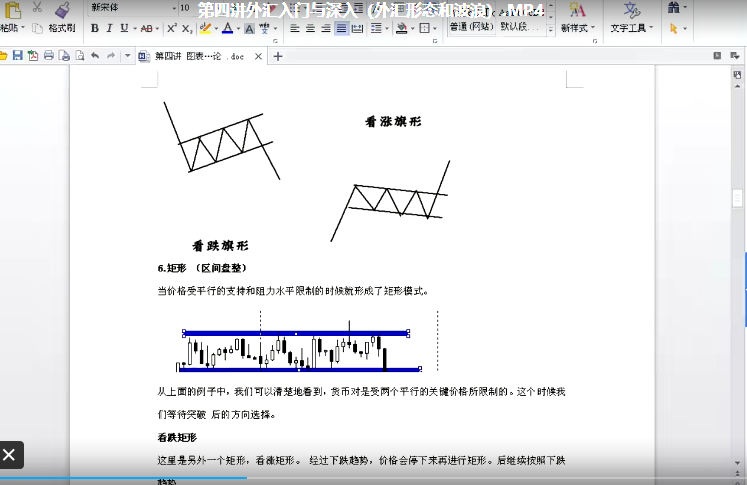Click the line spacing icon
The width and height of the screenshot is (747, 485).
tap(376, 29)
